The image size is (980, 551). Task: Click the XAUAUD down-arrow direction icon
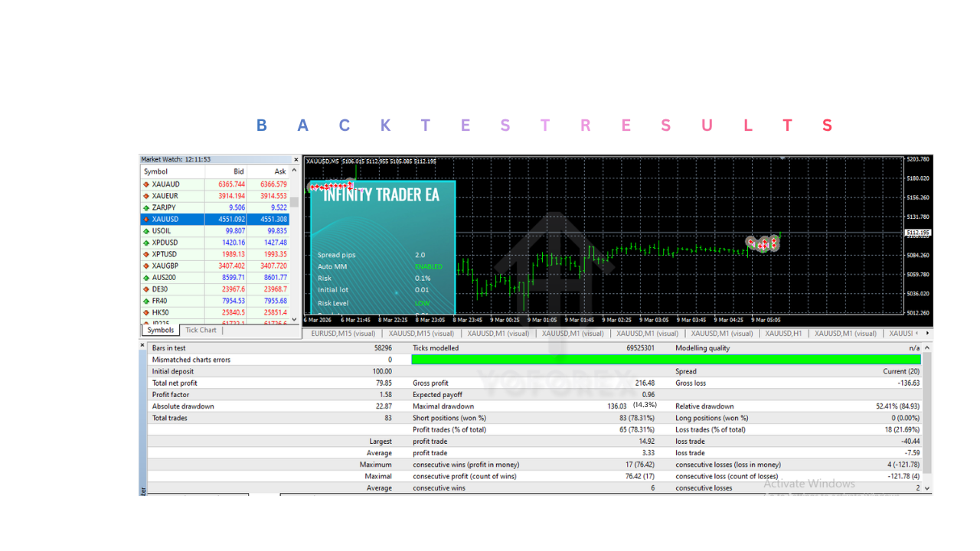tap(146, 184)
